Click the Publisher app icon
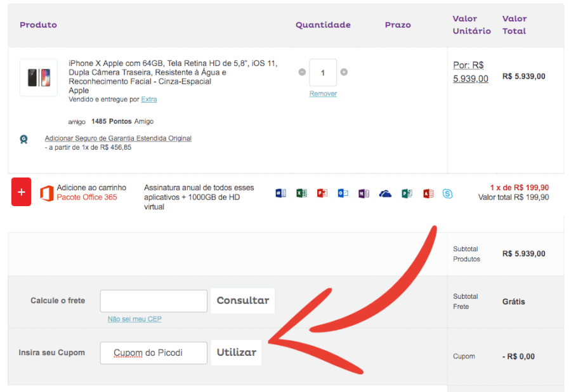The height and width of the screenshot is (392, 571). tap(407, 193)
